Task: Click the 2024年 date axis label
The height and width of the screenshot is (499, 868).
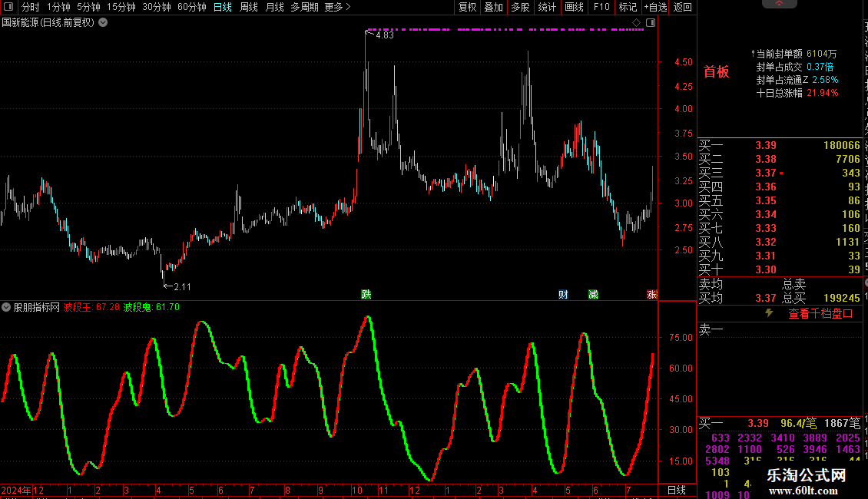Action: click(x=16, y=490)
